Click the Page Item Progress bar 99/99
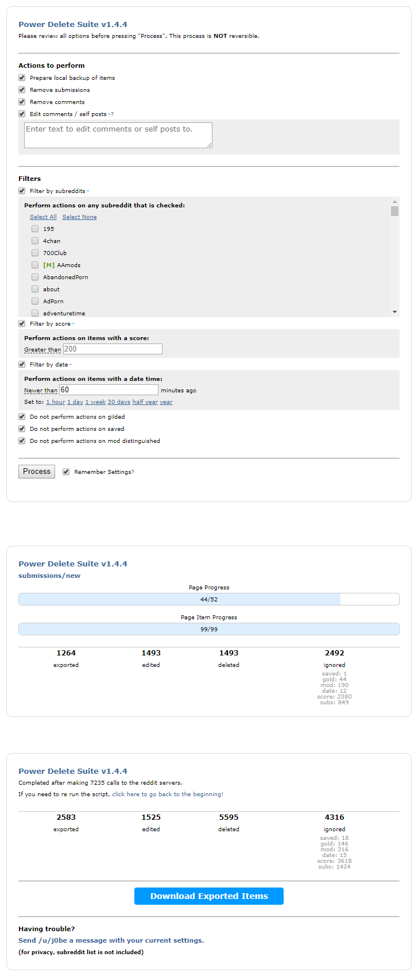The height and width of the screenshot is (980, 418). [x=209, y=629]
